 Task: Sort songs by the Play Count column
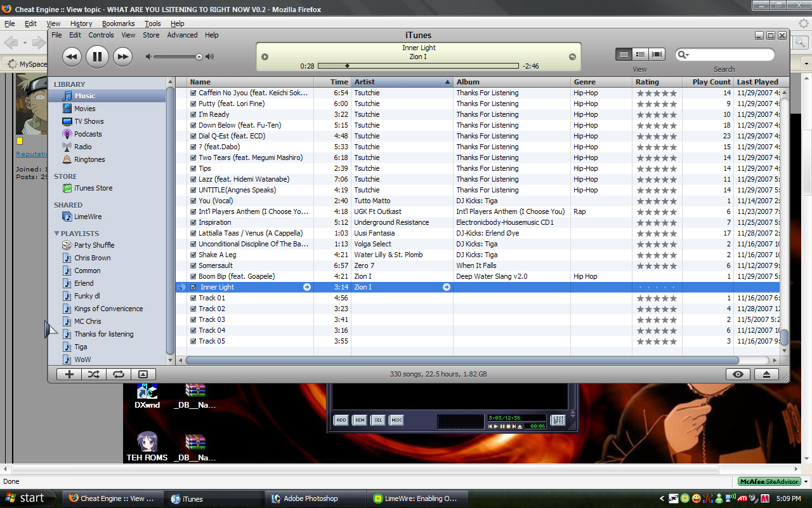708,82
